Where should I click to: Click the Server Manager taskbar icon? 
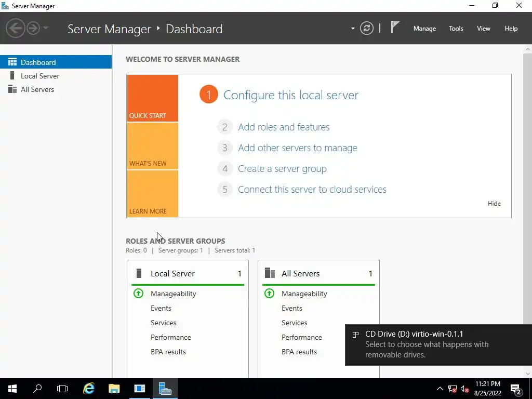pos(165,389)
